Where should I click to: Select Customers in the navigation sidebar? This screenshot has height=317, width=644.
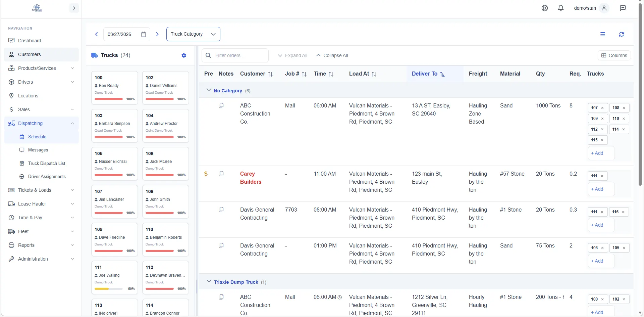(x=30, y=54)
